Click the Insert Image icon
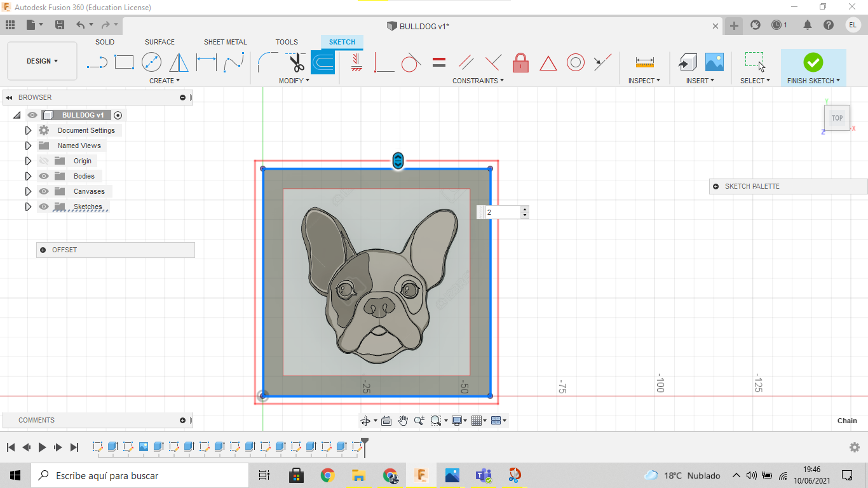 coord(714,62)
